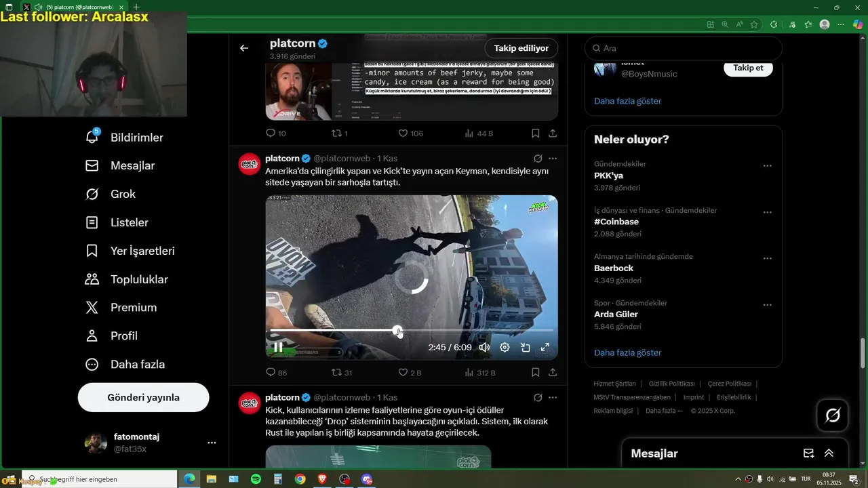Click Takip et for @BoysNmusic
The width and height of the screenshot is (868, 488).
point(748,68)
